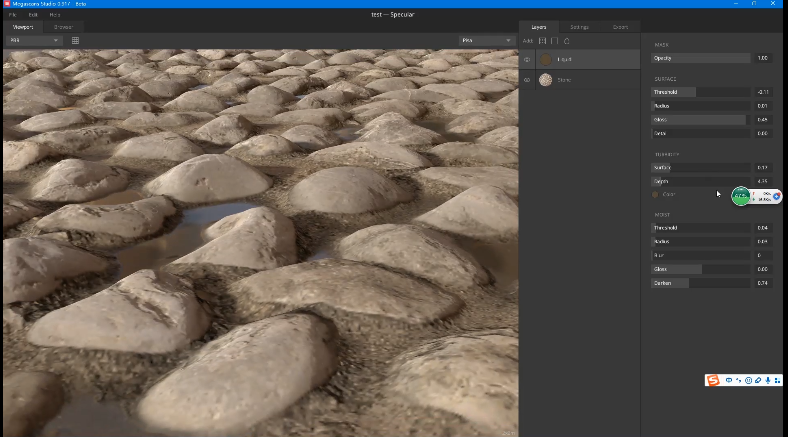Add layer using third round Add icon
The height and width of the screenshot is (437, 788).
coord(567,41)
